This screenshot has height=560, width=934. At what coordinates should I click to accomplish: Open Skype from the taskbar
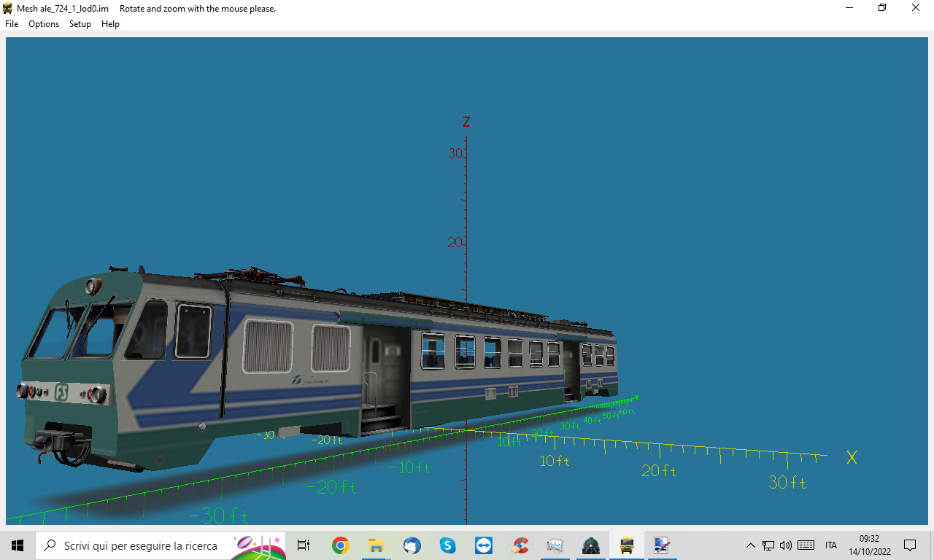[447, 545]
